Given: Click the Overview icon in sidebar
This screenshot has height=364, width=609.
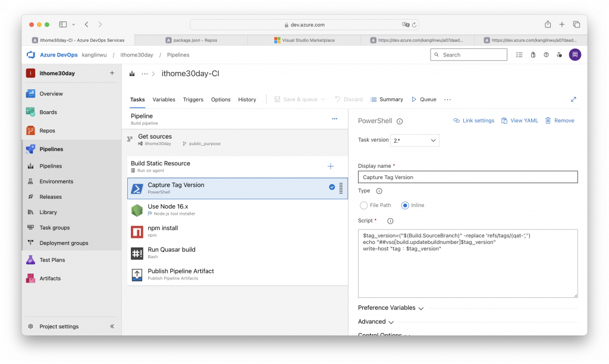Looking at the screenshot, I should 31,93.
